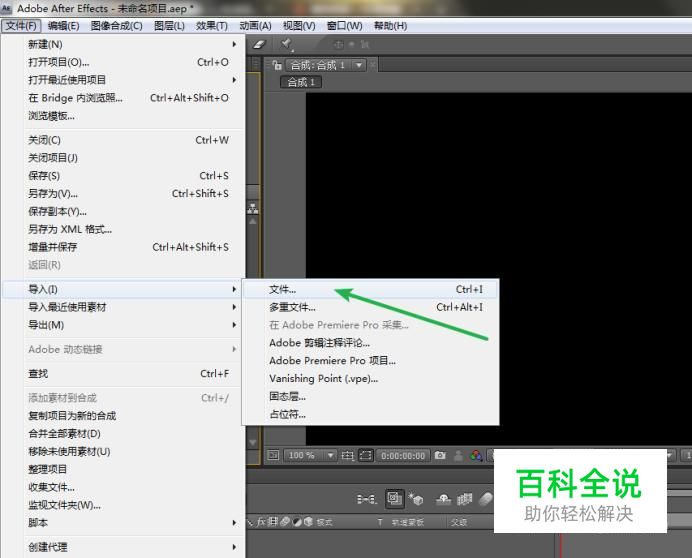Expand the 脚本 submenu
The height and width of the screenshot is (558, 692).
click(x=124, y=523)
